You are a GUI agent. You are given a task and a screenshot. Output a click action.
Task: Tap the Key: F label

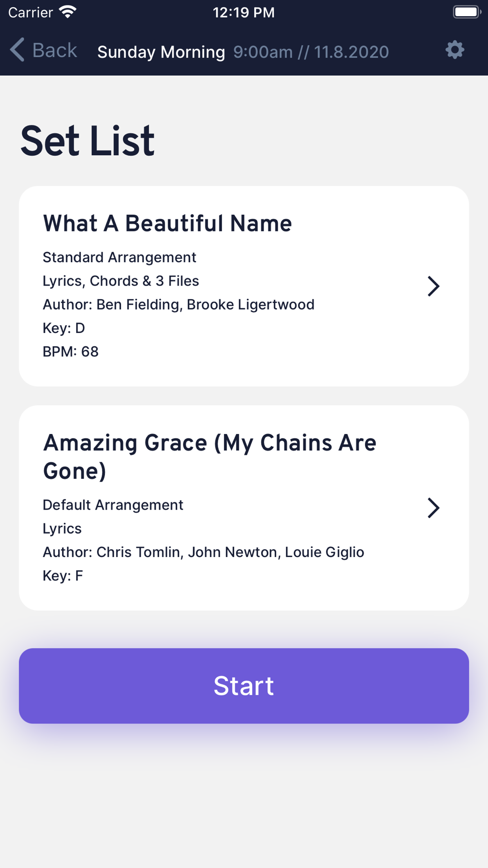tap(63, 576)
